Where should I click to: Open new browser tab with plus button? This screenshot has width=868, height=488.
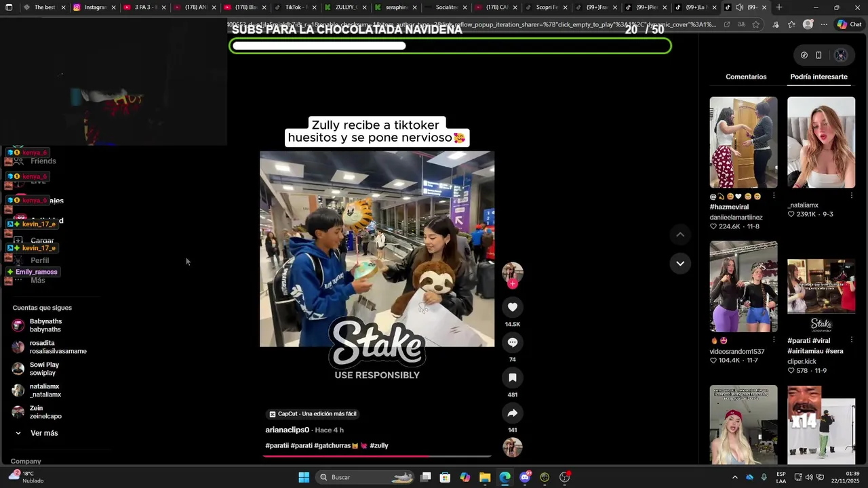tap(779, 7)
